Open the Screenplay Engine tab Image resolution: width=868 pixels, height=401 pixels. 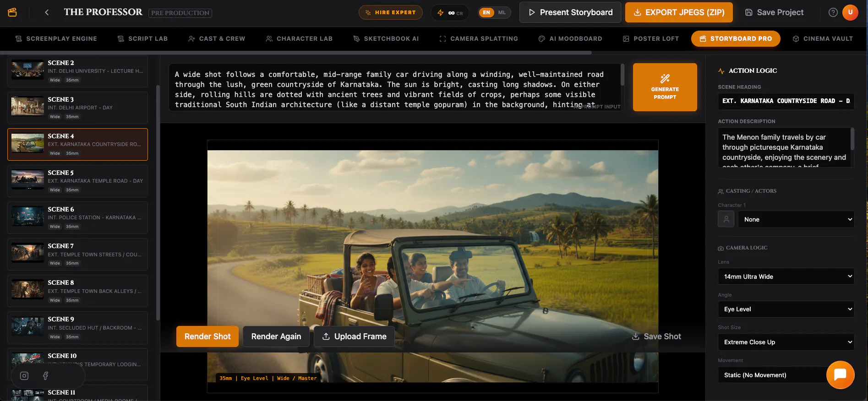click(56, 39)
